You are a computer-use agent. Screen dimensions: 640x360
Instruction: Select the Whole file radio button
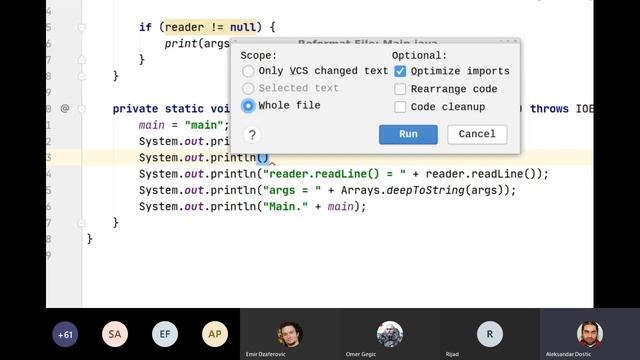pos(248,106)
